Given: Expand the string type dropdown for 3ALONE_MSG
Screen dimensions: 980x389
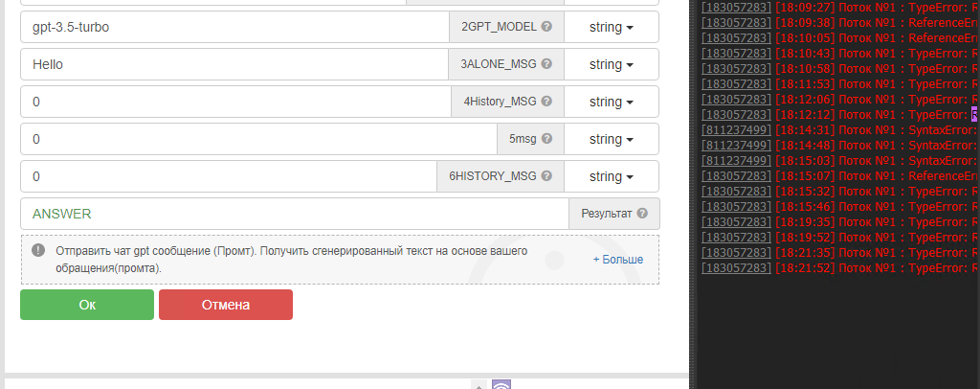Looking at the screenshot, I should [612, 64].
